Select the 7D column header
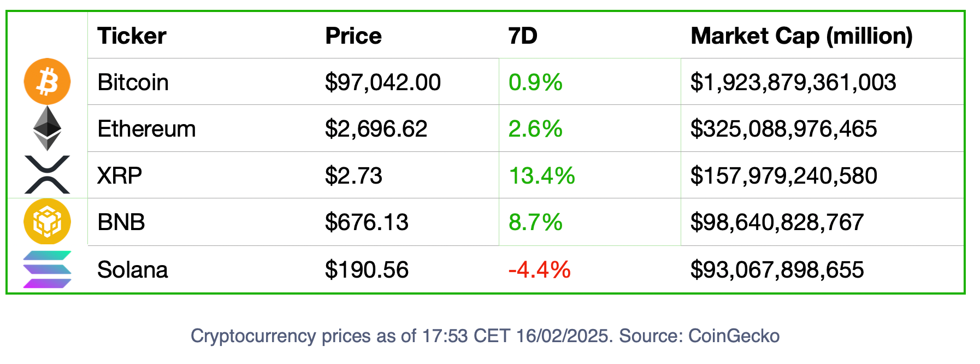 coord(523,36)
